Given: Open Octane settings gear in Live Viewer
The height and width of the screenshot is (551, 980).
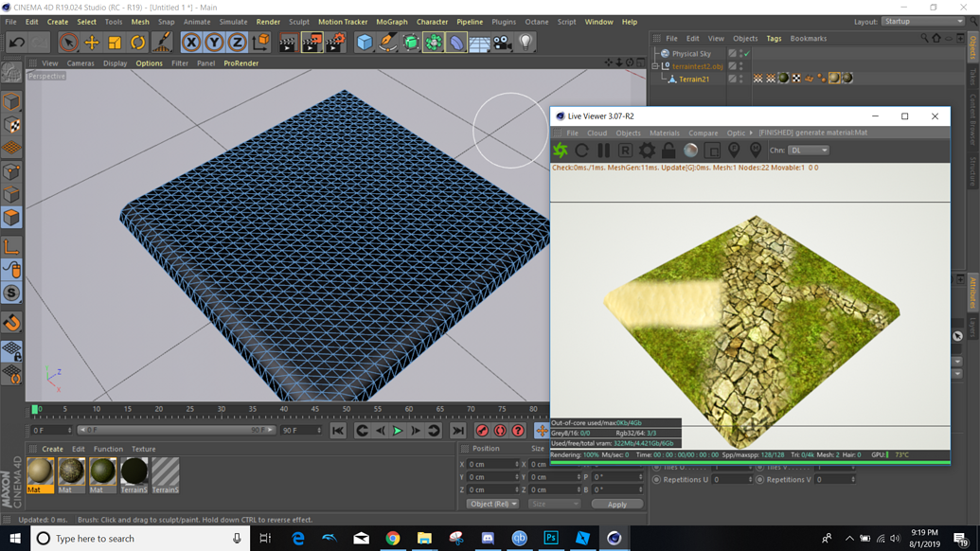Looking at the screenshot, I should click(647, 150).
